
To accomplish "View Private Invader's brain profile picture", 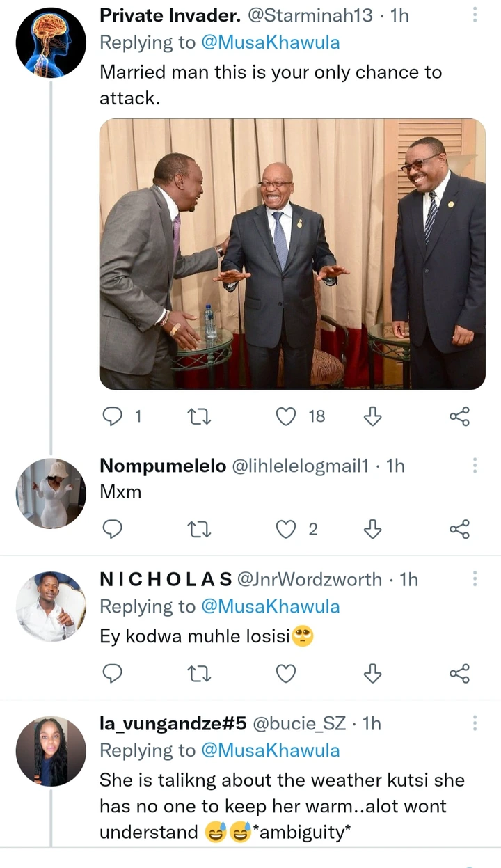I will (x=51, y=42).
